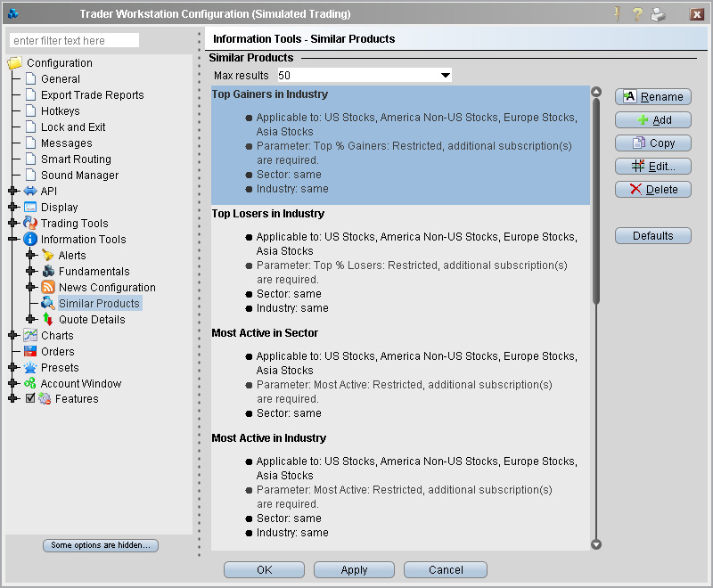Expand the Features tree node
Image resolution: width=713 pixels, height=588 pixels.
pyautogui.click(x=13, y=398)
